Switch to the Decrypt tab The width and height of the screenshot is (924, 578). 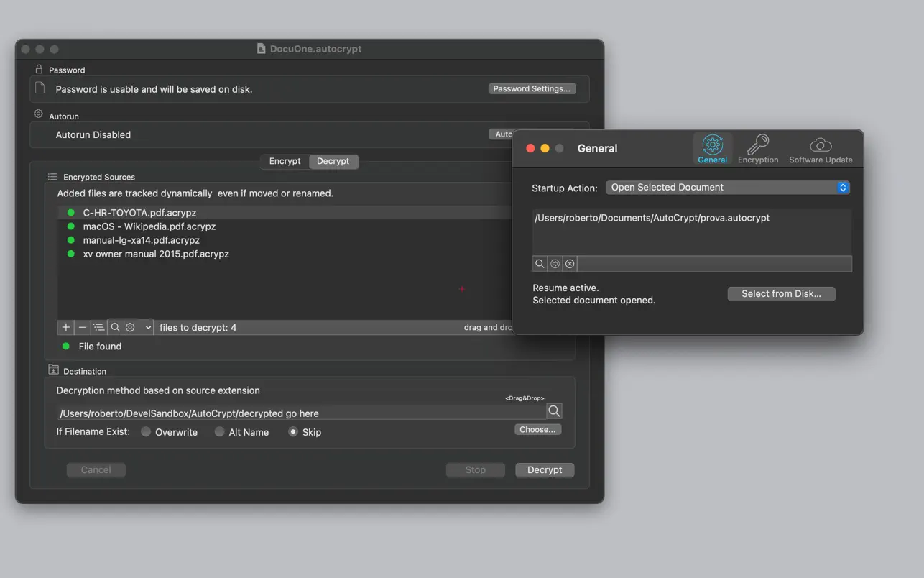[333, 161]
